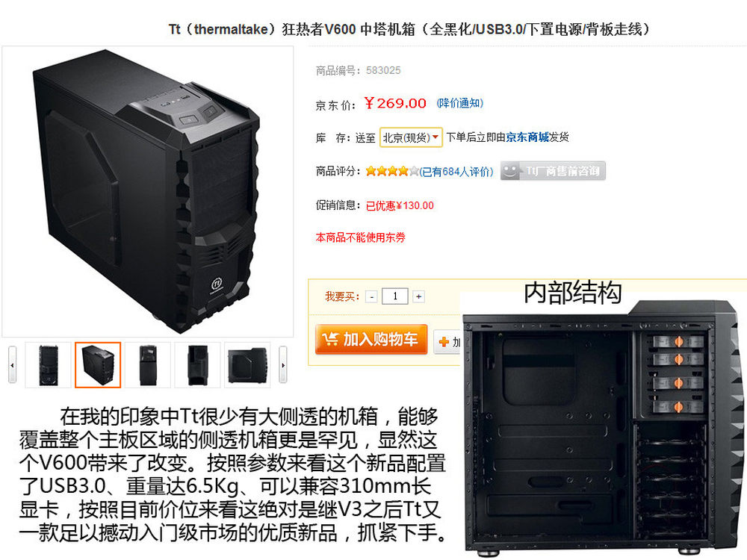Click the smiley face consultation icon
The width and height of the screenshot is (747, 560).
(x=509, y=170)
